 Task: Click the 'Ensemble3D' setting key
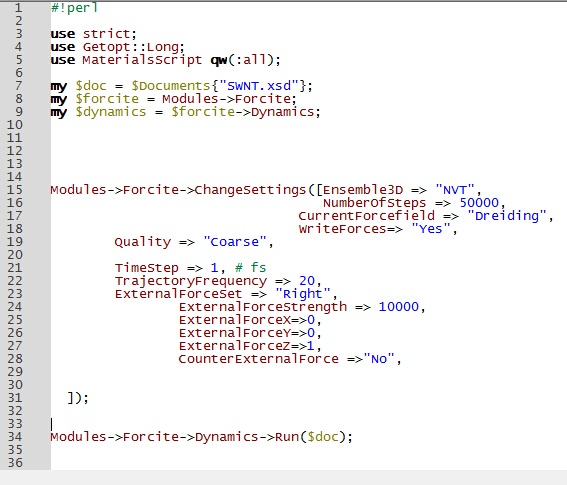coord(363,190)
